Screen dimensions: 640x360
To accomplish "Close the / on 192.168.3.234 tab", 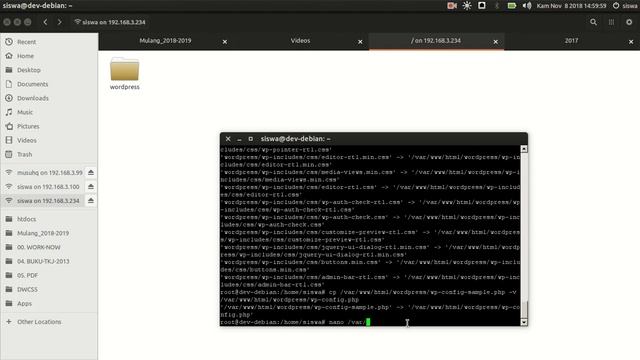I will pos(496,42).
